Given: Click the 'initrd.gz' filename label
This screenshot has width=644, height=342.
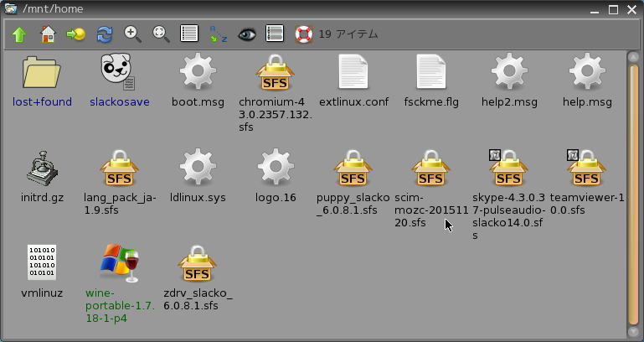Looking at the screenshot, I should pyautogui.click(x=42, y=198).
